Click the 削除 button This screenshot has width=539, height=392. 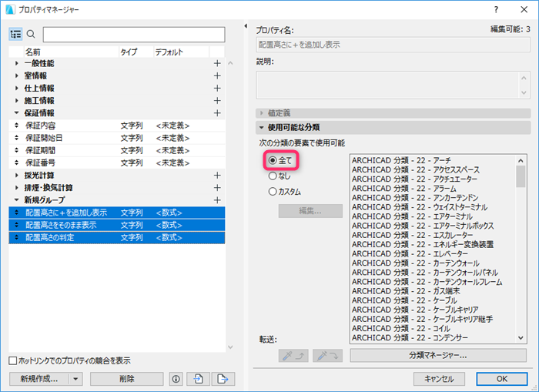click(126, 379)
